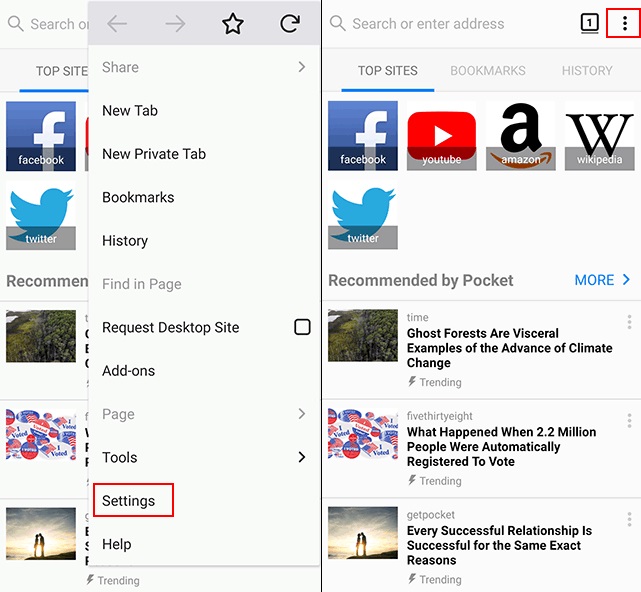
Task: Open What Happened When 2.2 Million article
Action: [502, 446]
